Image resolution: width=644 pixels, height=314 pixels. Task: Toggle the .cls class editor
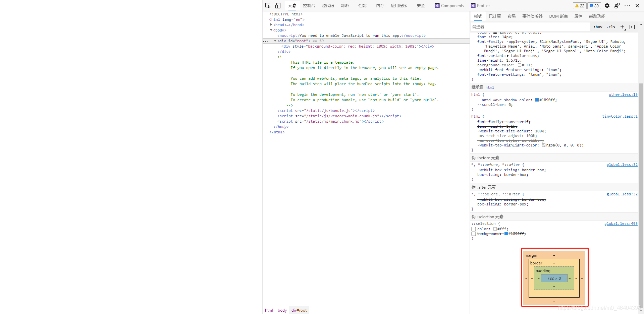pos(611,27)
